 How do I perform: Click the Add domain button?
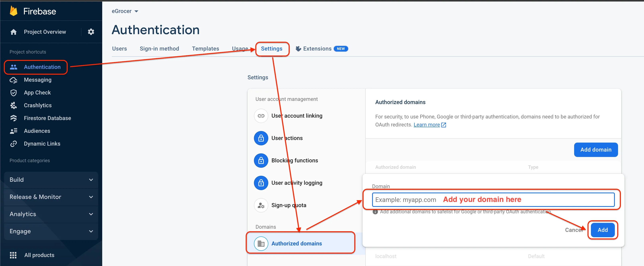pos(596,150)
